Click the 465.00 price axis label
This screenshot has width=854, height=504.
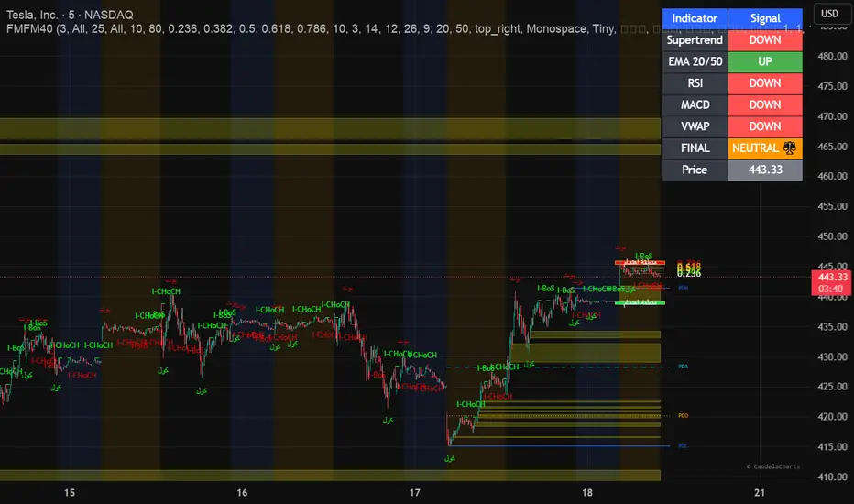coord(832,147)
